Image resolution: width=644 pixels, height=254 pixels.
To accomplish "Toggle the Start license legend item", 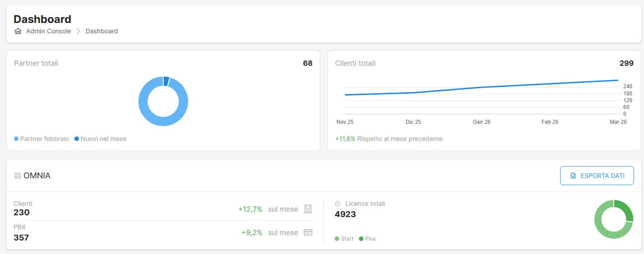I will [344, 239].
